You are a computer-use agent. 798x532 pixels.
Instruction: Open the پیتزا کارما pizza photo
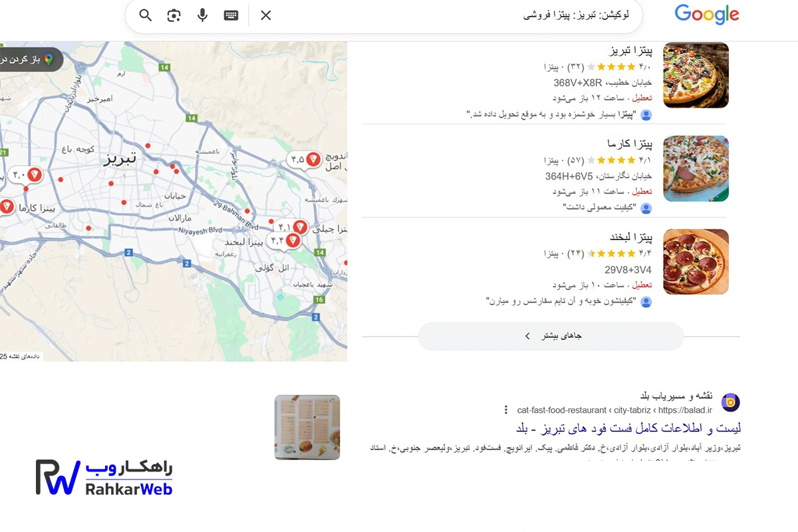click(696, 168)
